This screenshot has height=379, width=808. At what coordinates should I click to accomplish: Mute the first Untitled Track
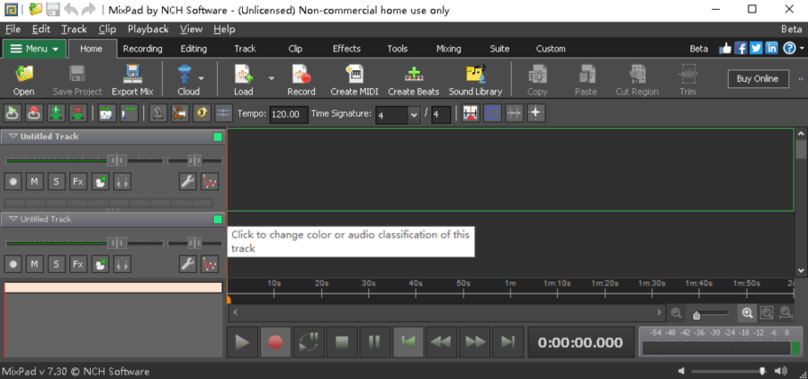(x=34, y=182)
